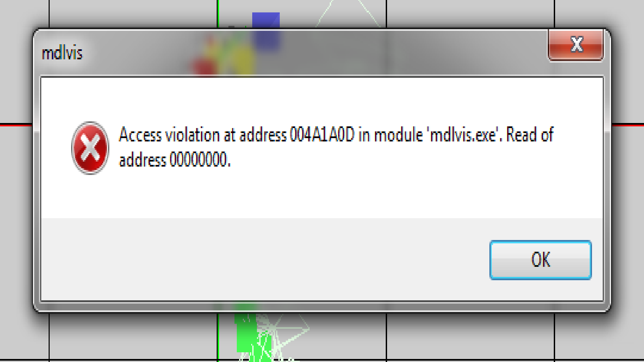The width and height of the screenshot is (644, 362).
Task: Select the blue square above the dialog
Action: click(266, 20)
